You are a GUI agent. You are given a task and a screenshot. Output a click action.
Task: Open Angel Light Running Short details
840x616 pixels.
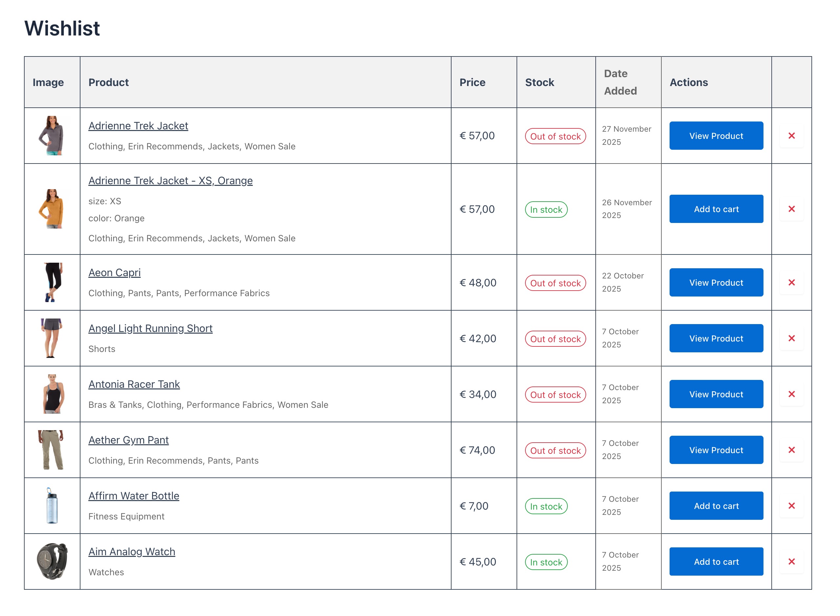[150, 328]
